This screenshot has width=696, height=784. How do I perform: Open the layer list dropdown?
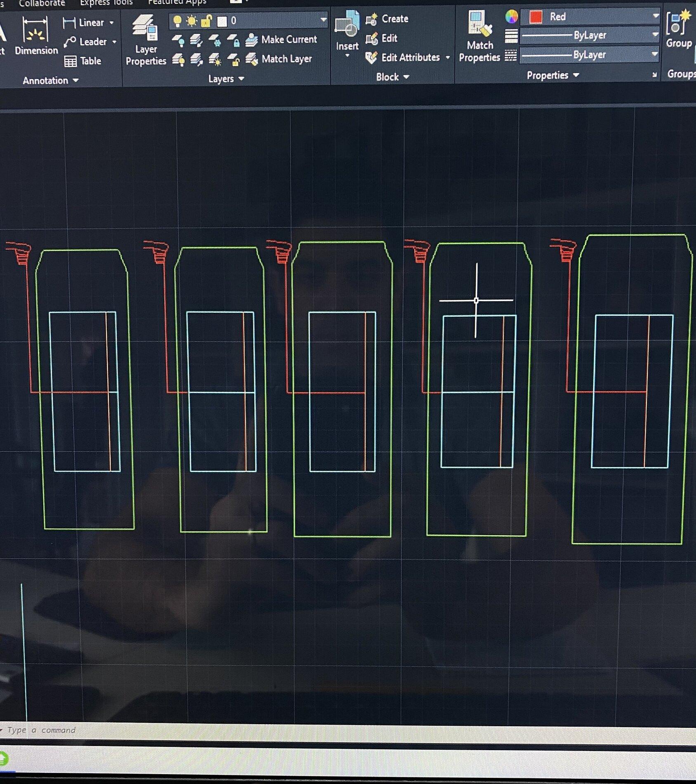click(x=324, y=20)
